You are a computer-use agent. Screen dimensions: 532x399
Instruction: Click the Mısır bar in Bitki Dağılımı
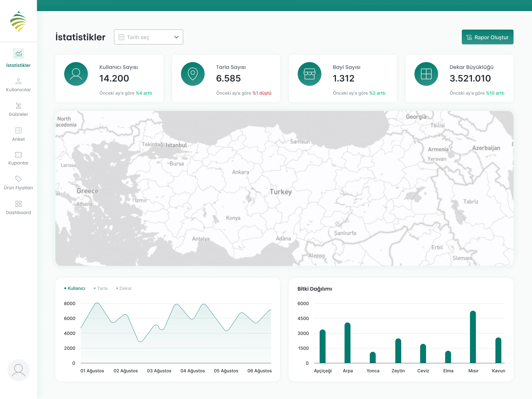point(473,337)
